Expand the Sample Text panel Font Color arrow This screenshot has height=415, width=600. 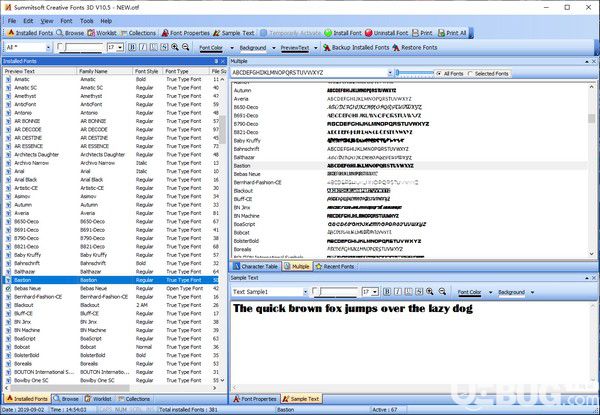[x=491, y=292]
